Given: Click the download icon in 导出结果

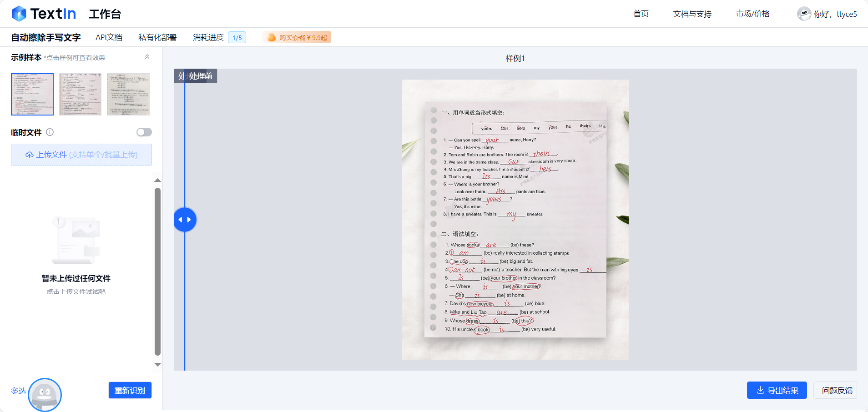Looking at the screenshot, I should [760, 390].
